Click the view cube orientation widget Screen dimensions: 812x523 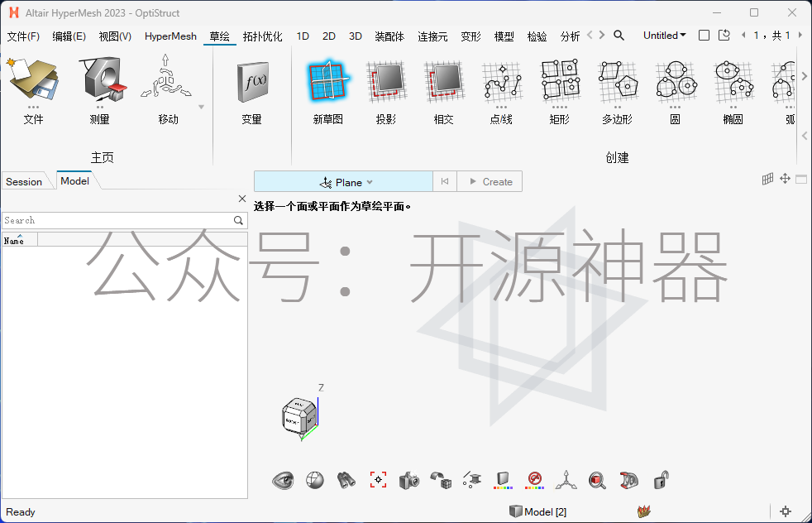coord(300,416)
